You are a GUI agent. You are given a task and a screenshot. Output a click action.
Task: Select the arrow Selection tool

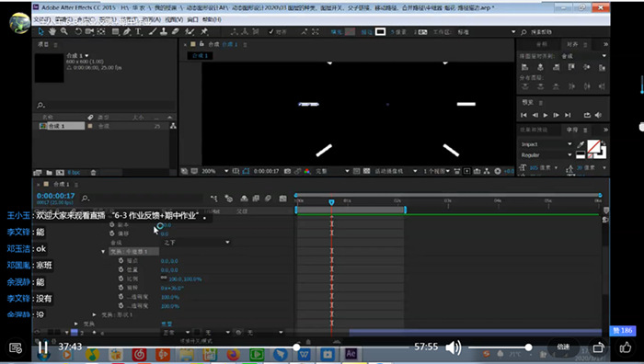tap(40, 31)
